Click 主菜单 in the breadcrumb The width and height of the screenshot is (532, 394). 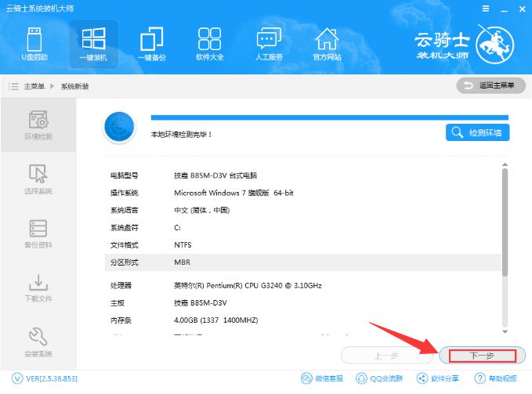coord(34,85)
